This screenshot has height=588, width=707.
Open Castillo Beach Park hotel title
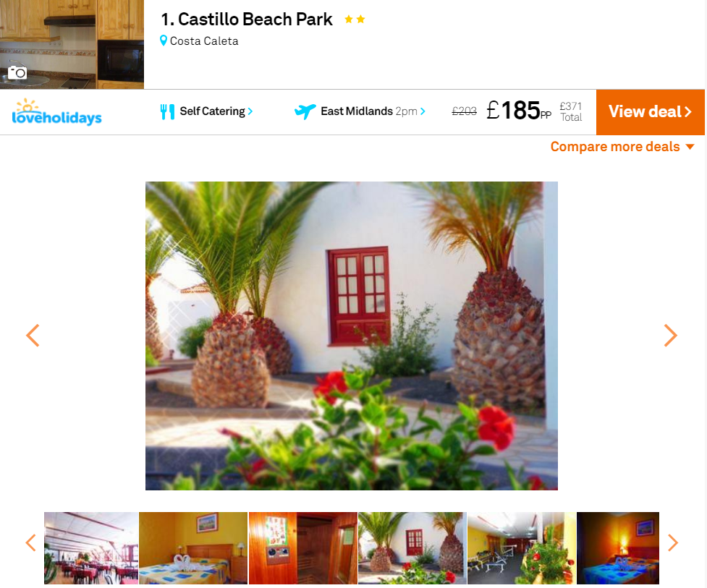(x=247, y=20)
